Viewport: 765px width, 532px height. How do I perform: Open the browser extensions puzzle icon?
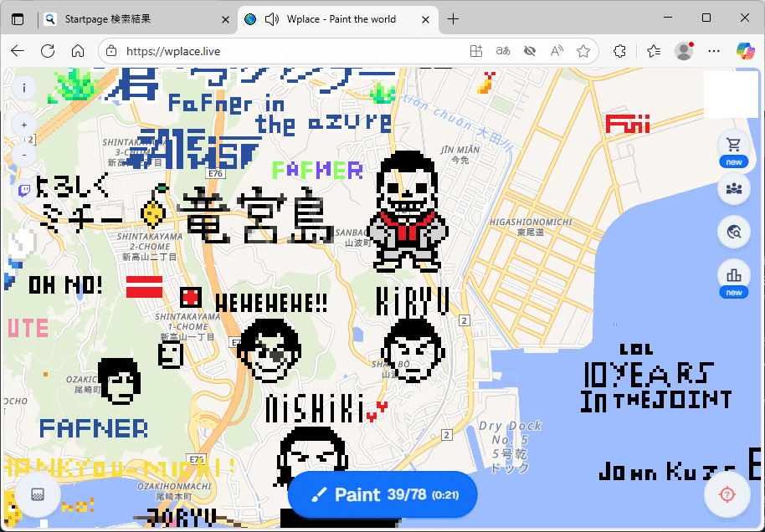pos(619,51)
